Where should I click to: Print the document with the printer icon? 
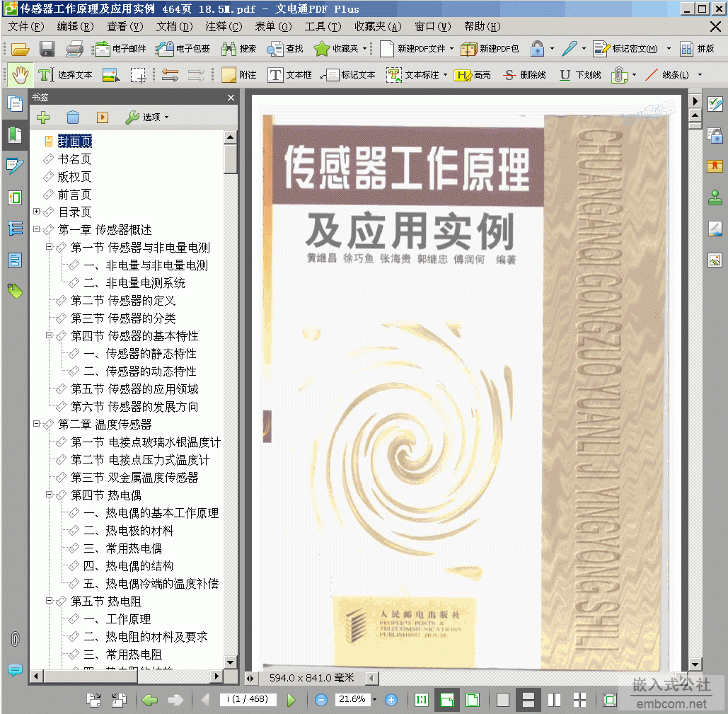(x=74, y=49)
